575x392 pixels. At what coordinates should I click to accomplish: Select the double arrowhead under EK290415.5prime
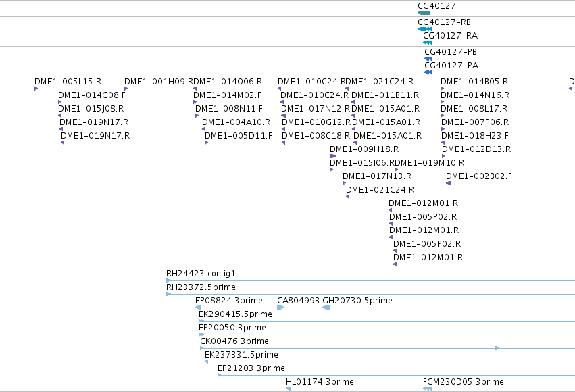point(201,321)
